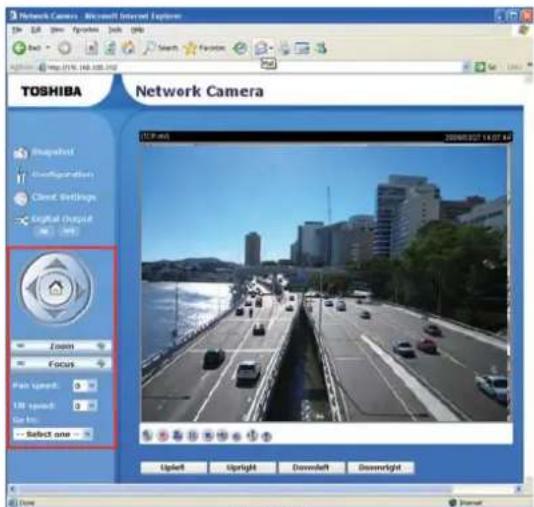The image size is (534, 507).
Task: Expand the Mail icon dropdown arrow
Action: 271,48
